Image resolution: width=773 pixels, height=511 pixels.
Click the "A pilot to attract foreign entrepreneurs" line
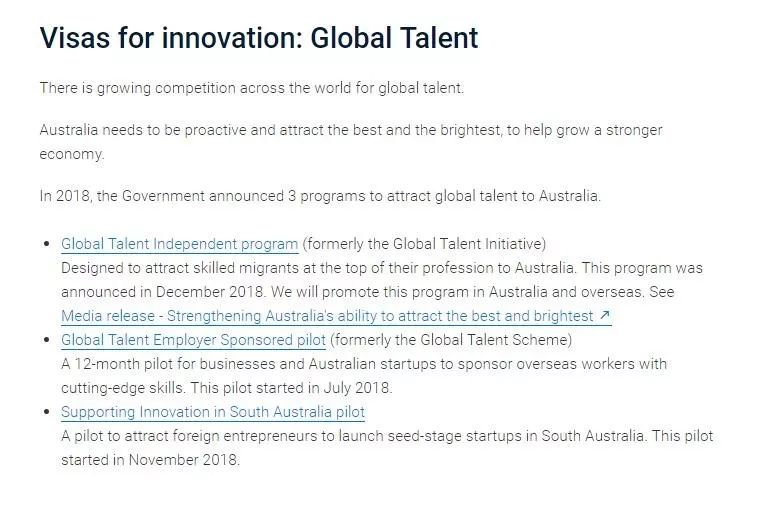[x=387, y=436]
